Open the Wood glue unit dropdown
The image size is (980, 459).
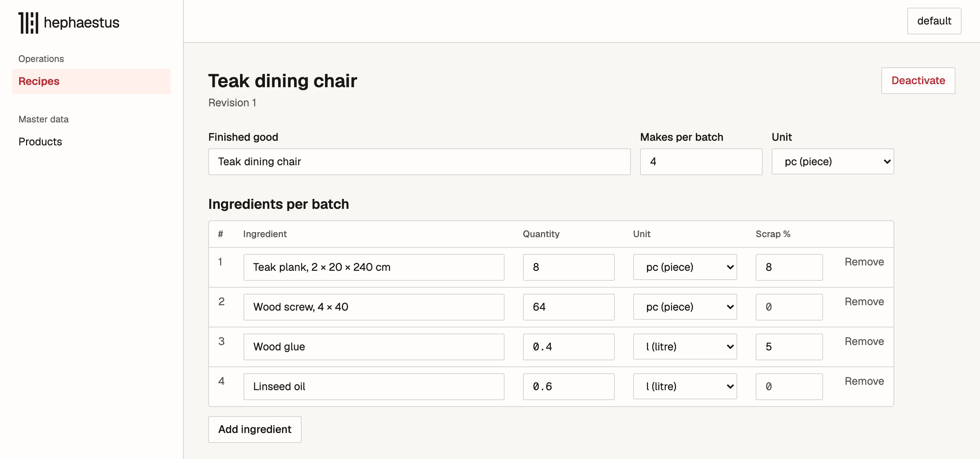[685, 347]
